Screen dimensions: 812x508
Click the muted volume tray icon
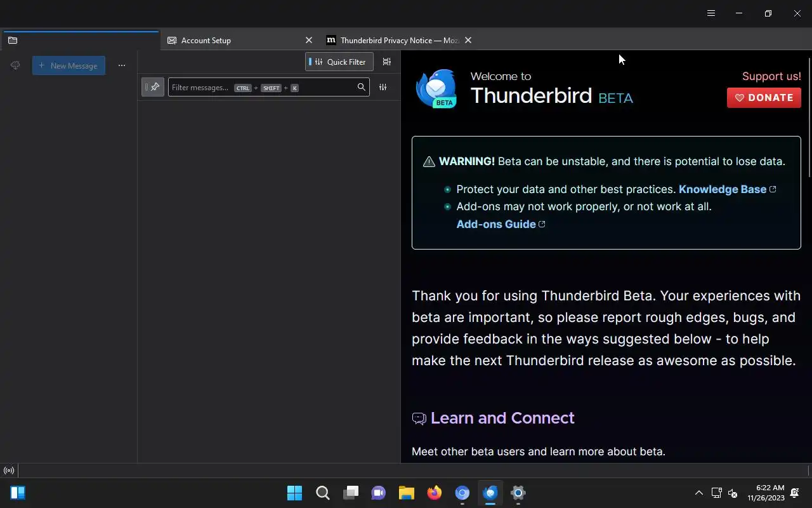coord(733,493)
